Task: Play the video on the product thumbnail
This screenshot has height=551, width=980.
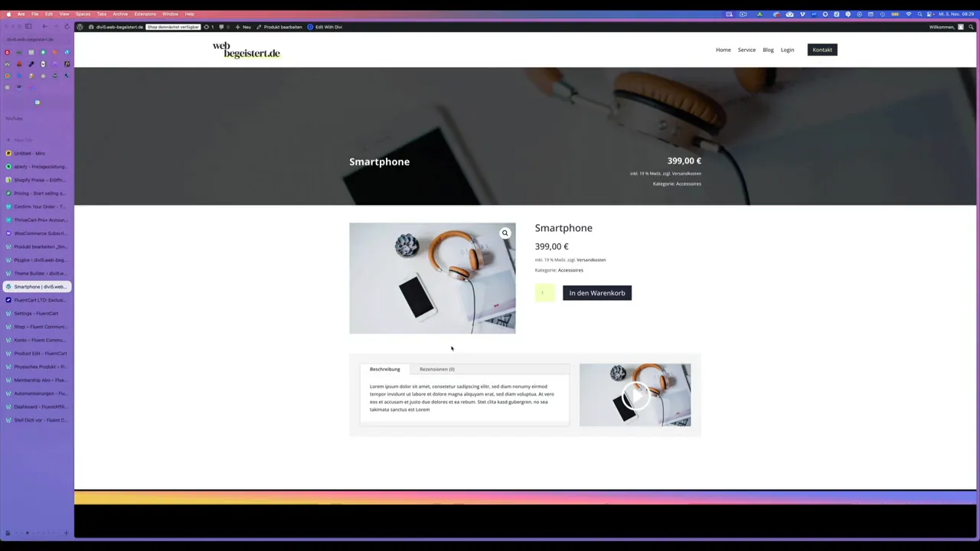Action: coord(635,396)
